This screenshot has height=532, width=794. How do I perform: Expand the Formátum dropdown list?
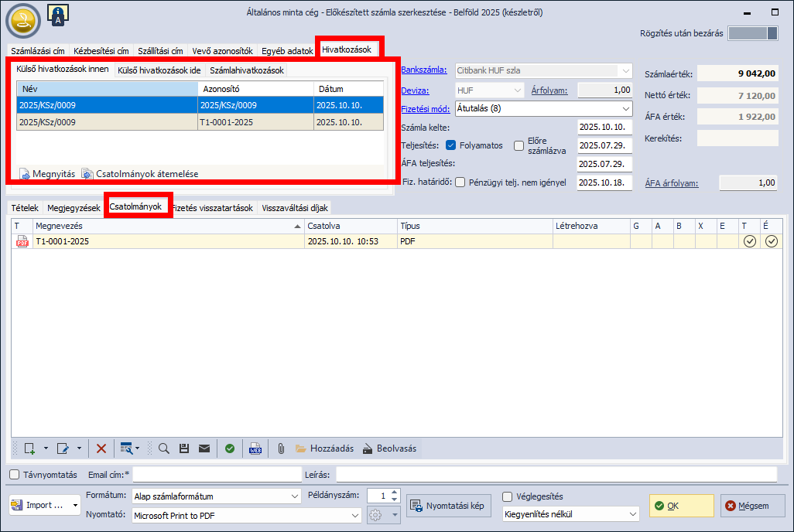[294, 496]
